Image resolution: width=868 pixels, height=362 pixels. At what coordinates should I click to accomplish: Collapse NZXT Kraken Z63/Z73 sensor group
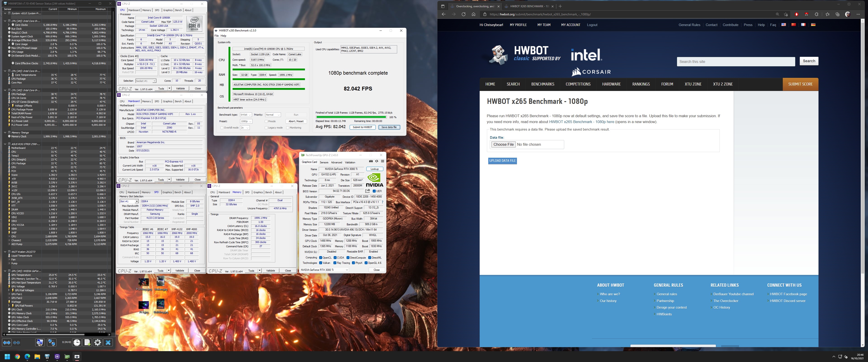(5, 252)
